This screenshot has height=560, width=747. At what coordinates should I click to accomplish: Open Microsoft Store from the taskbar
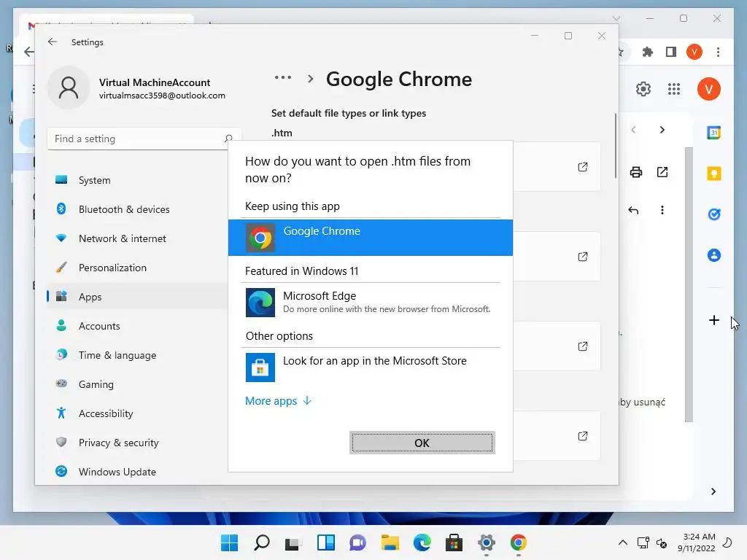click(x=454, y=542)
